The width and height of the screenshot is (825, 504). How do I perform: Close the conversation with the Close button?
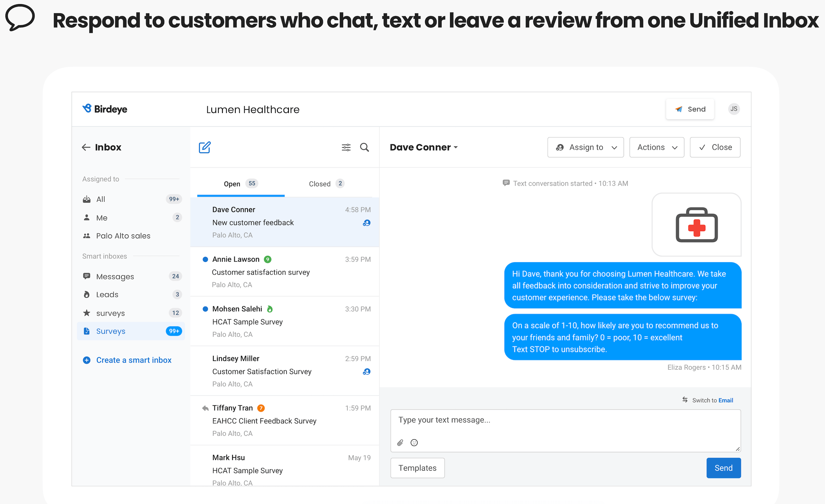pos(715,147)
